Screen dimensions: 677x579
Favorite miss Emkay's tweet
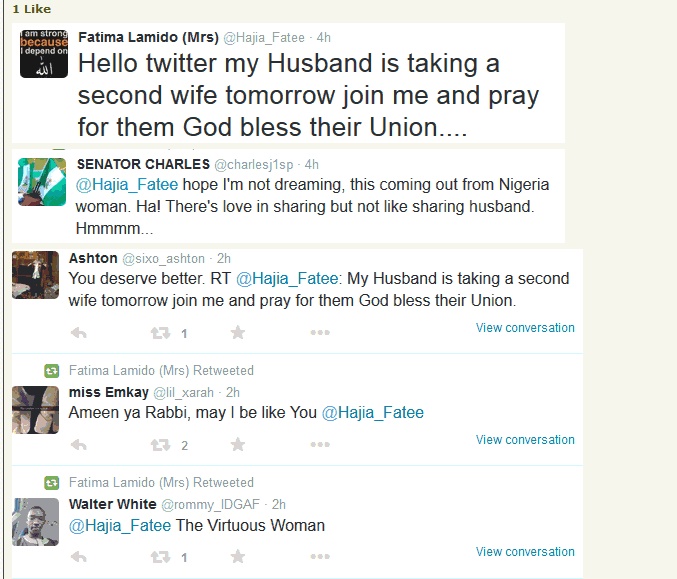coord(237,445)
